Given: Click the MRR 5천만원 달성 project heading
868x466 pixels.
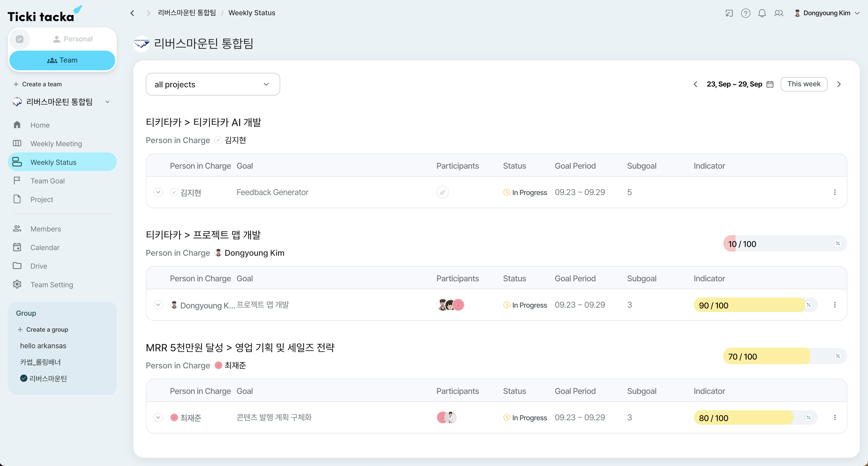Looking at the screenshot, I should (240, 347).
